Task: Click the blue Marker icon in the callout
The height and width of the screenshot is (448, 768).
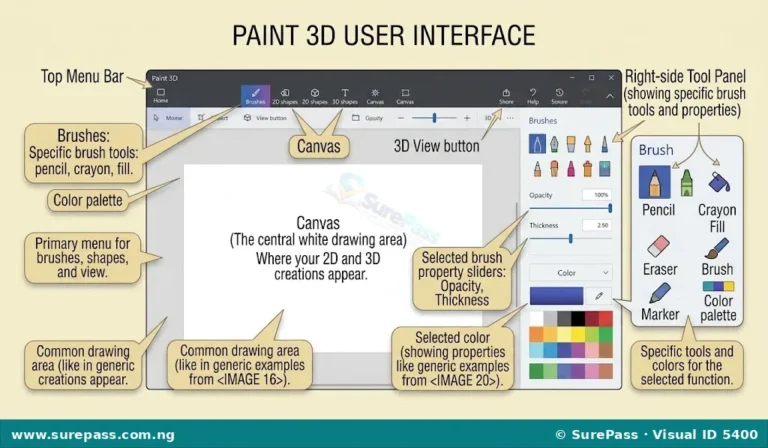Action: click(659, 293)
